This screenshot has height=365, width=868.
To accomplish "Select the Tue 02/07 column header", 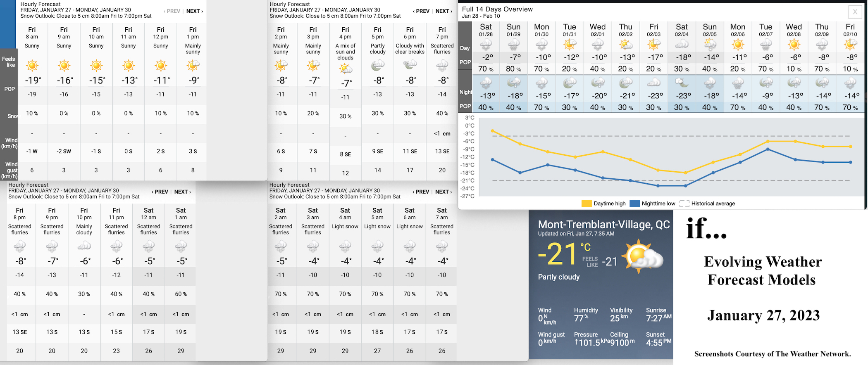I will (x=765, y=30).
